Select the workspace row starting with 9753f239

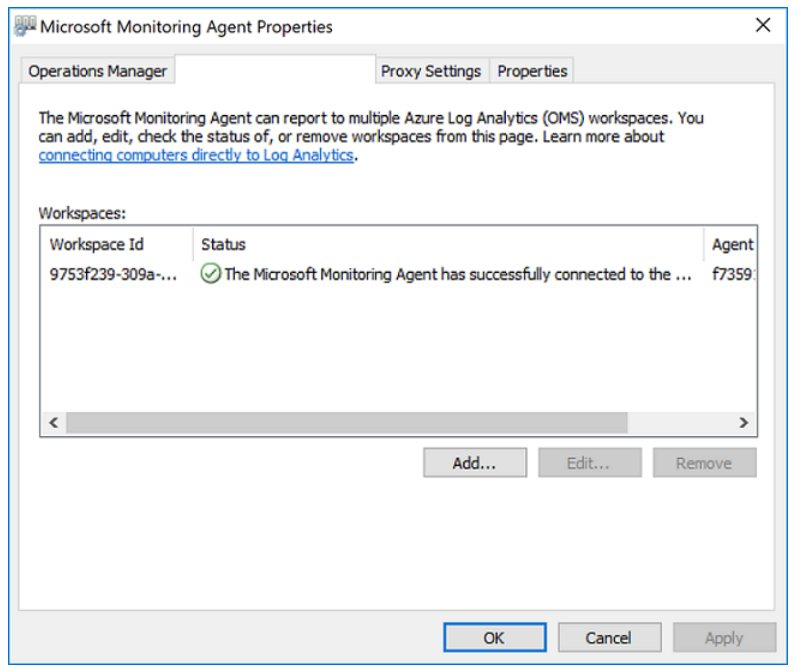114,276
